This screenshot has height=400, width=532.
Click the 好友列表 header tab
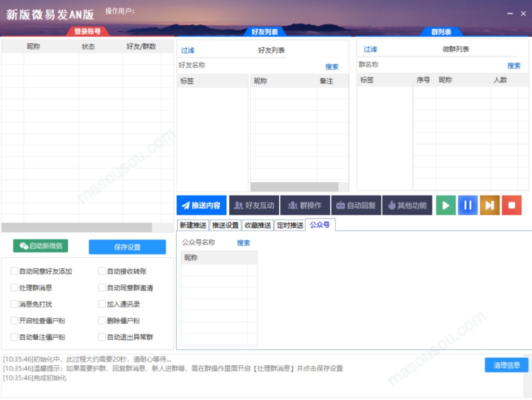[265, 31]
